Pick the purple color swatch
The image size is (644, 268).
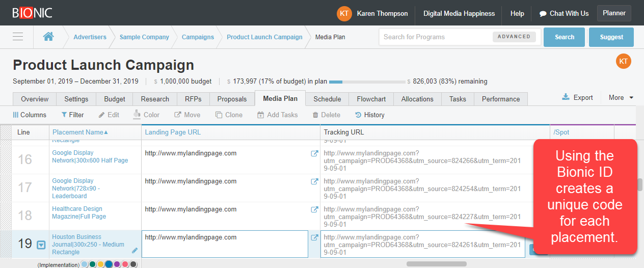point(117,264)
